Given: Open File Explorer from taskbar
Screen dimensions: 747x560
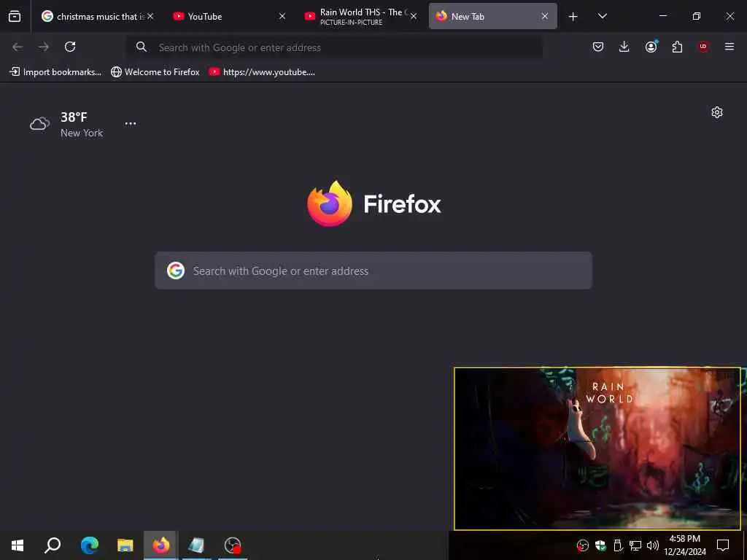Looking at the screenshot, I should [125, 545].
